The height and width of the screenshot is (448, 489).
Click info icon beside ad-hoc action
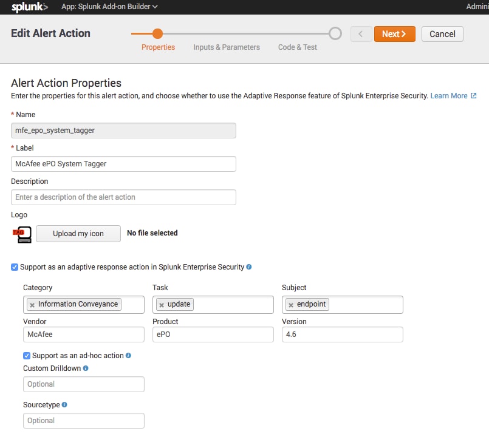[128, 355]
